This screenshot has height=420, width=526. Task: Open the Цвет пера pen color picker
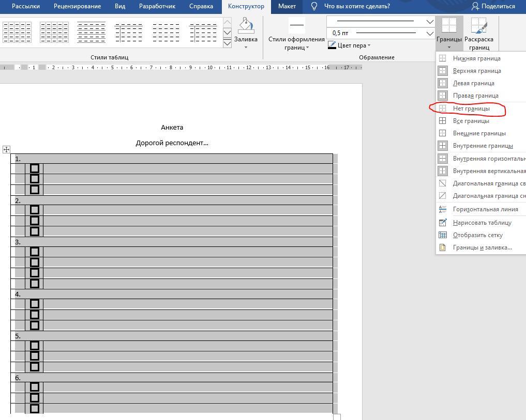pos(349,45)
